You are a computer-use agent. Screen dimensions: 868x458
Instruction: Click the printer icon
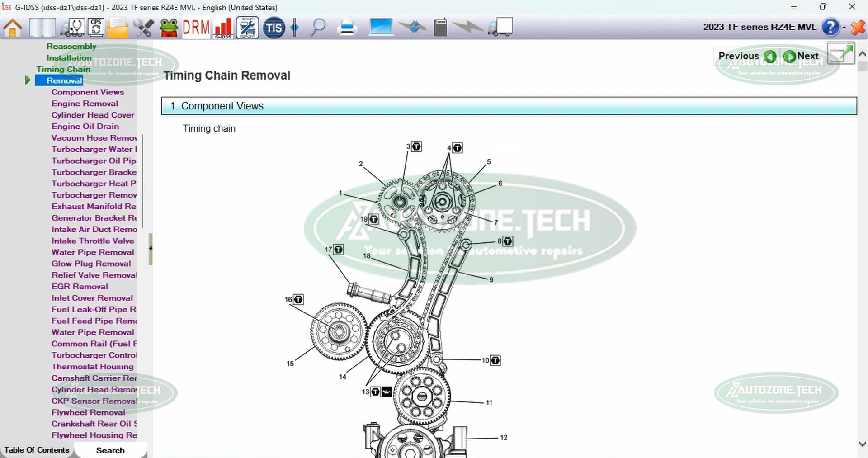347,28
